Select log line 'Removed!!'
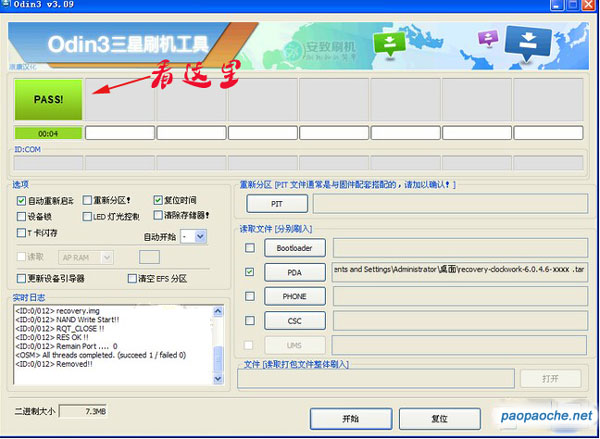Screen dimensions: 600x439 pos(54,364)
